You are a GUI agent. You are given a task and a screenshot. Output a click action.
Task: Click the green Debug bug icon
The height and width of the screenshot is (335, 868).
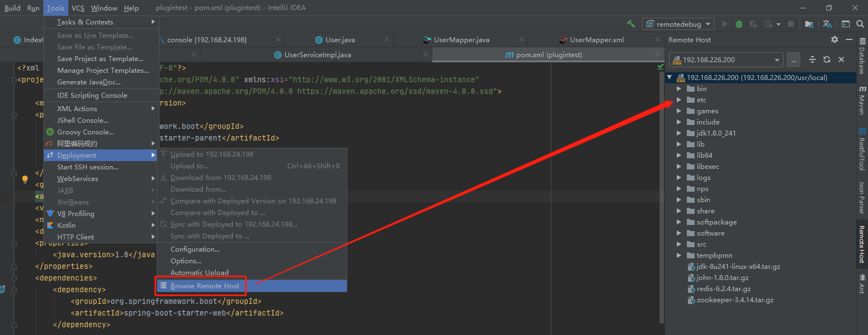739,24
